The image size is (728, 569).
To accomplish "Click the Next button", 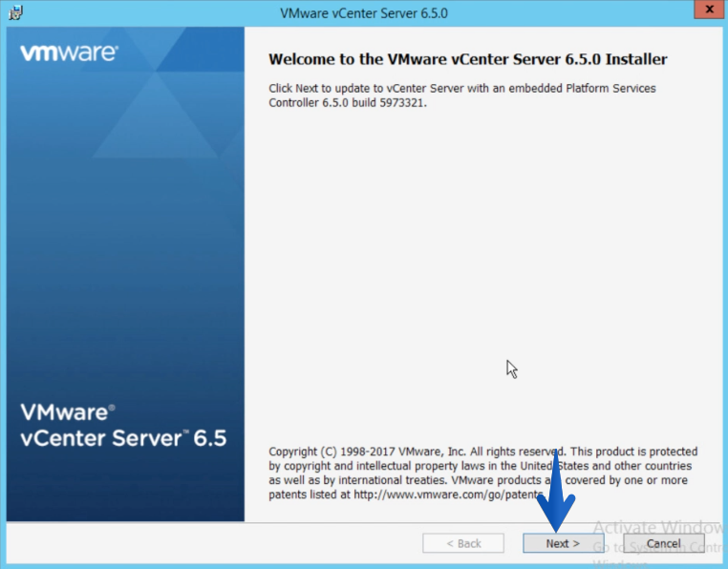I will tap(563, 543).
